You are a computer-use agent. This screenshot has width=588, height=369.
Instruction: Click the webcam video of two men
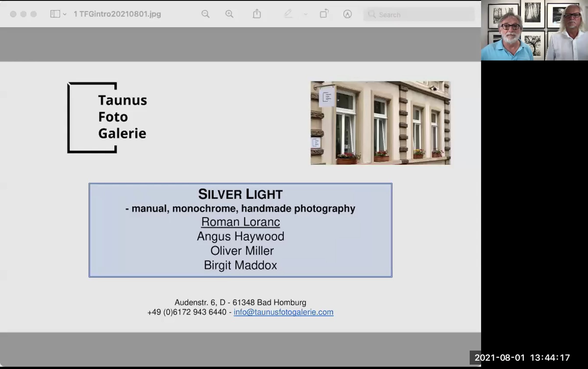point(534,30)
